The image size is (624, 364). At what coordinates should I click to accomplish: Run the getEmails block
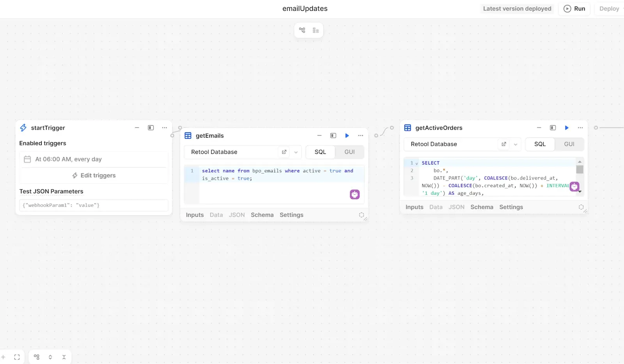click(347, 136)
